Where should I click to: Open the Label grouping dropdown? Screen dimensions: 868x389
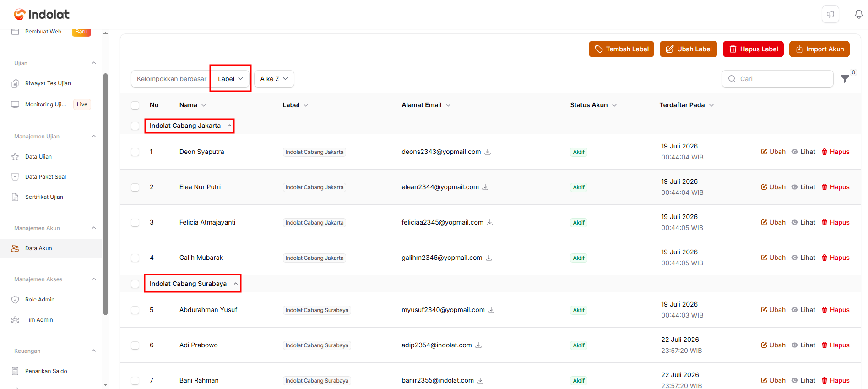coord(231,79)
